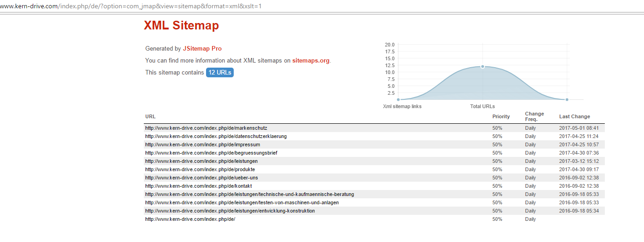
Task: Open entwicklung-konstruktion page link
Action: [230, 211]
